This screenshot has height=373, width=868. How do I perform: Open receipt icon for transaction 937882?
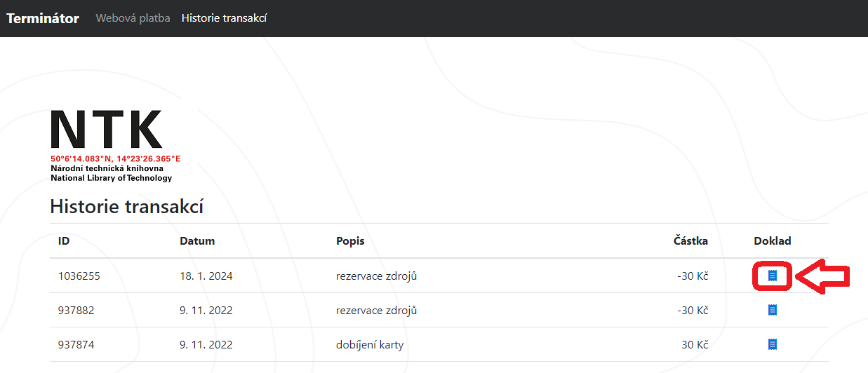click(x=773, y=310)
